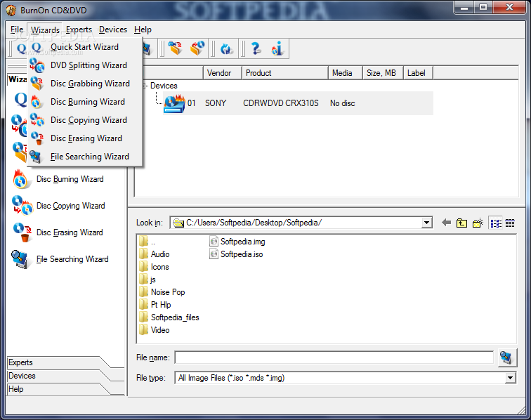Collapse the Devices tree node
531x420 pixels.
pyautogui.click(x=144, y=86)
